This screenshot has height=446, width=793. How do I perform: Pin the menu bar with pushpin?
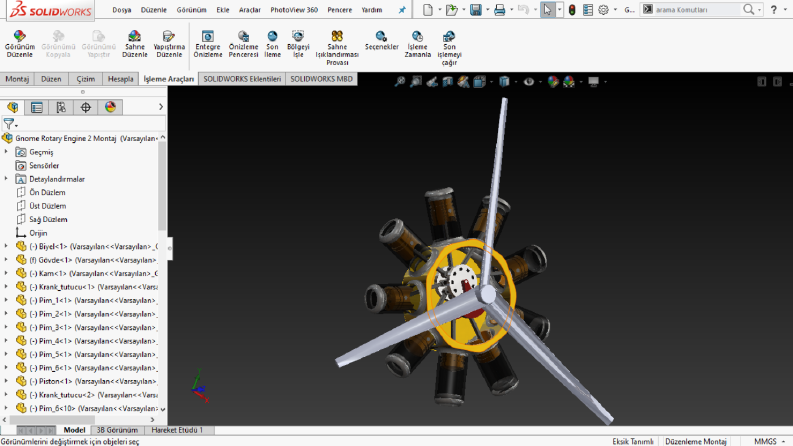(x=402, y=10)
